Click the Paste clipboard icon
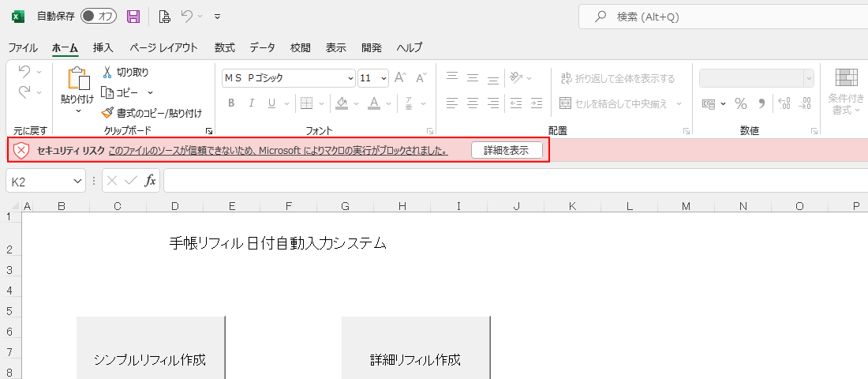The height and width of the screenshot is (379, 868). click(77, 80)
